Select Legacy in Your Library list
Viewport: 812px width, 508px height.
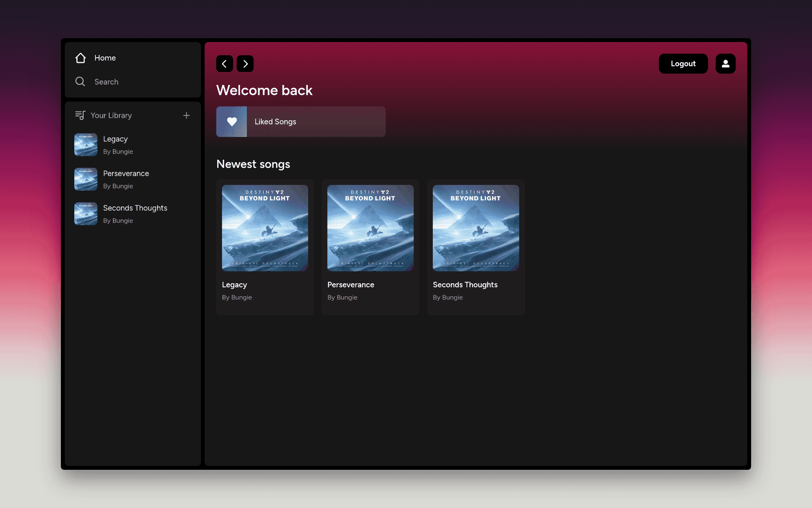point(115,139)
